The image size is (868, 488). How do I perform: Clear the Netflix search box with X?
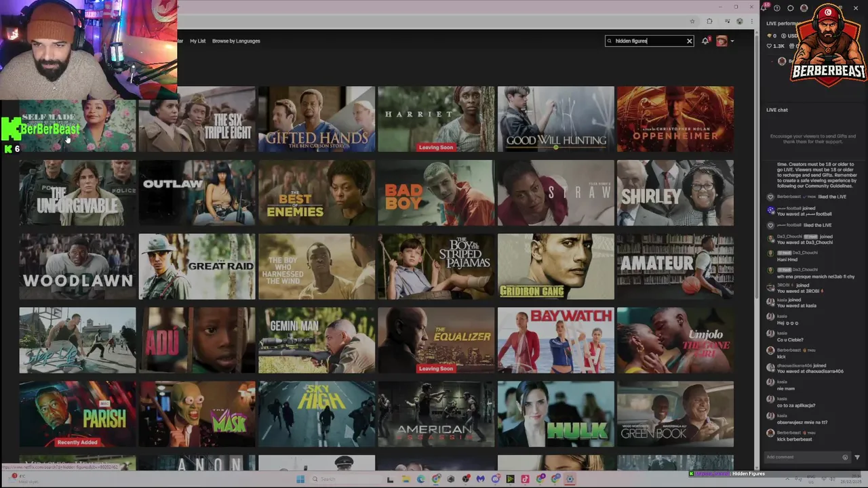(689, 41)
